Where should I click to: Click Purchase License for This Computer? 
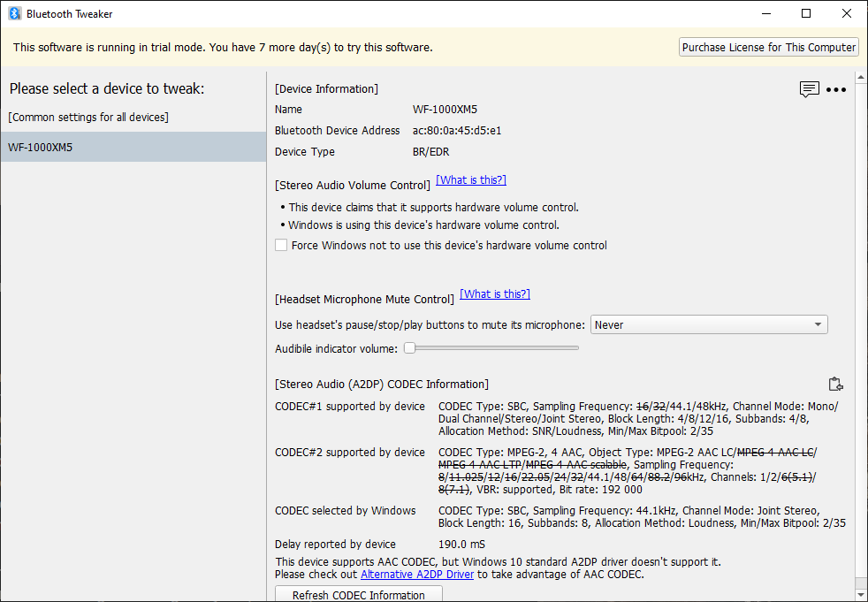[768, 47]
